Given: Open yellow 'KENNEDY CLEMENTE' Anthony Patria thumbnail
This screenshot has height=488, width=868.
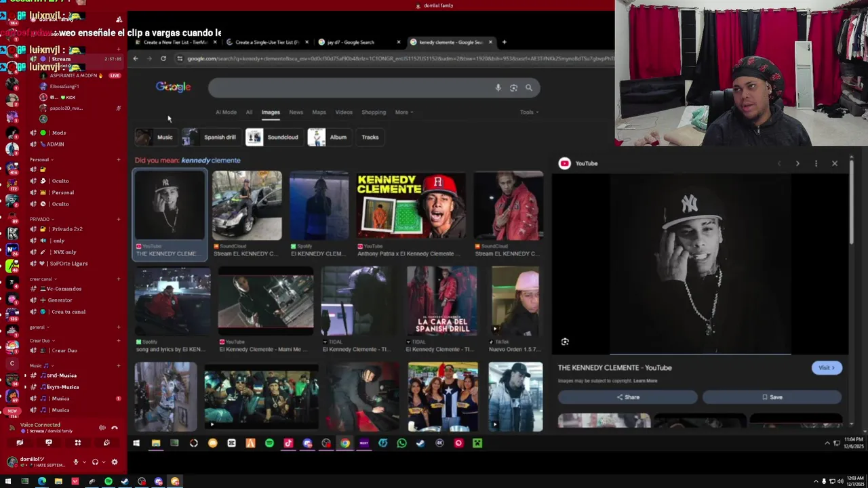Looking at the screenshot, I should click(412, 206).
